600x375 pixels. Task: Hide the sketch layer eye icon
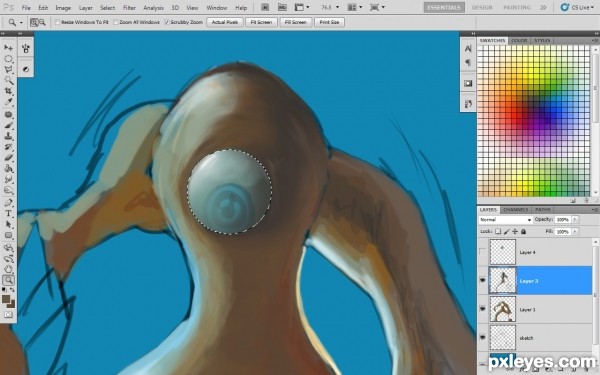point(483,338)
